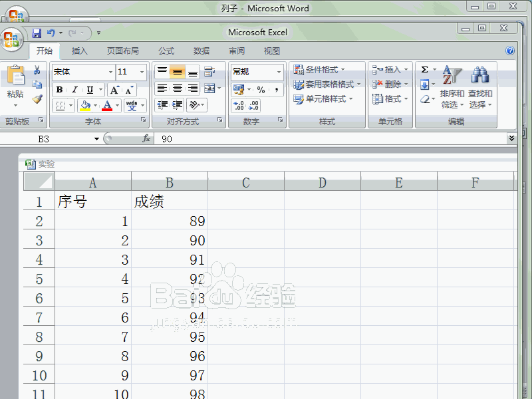Open the number format dropdown 常规
Screen dimensions: 532x399
coord(279,72)
